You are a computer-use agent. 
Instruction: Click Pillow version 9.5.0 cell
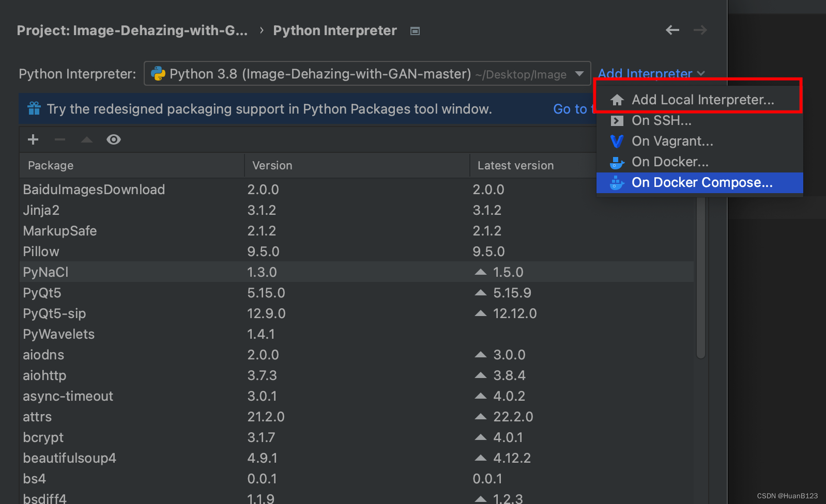pos(263,251)
